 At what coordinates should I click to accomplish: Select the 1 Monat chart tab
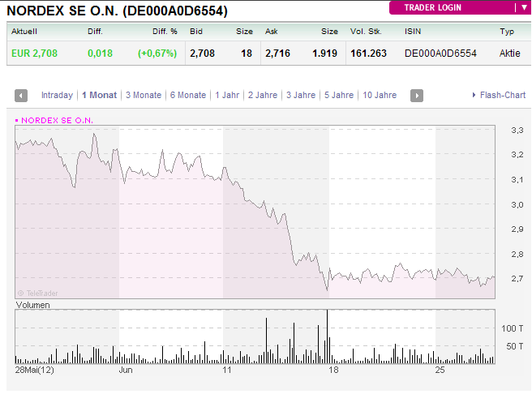tap(100, 96)
